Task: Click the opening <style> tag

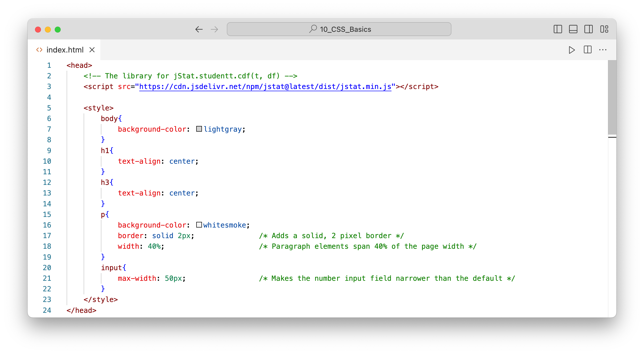Action: [99, 108]
